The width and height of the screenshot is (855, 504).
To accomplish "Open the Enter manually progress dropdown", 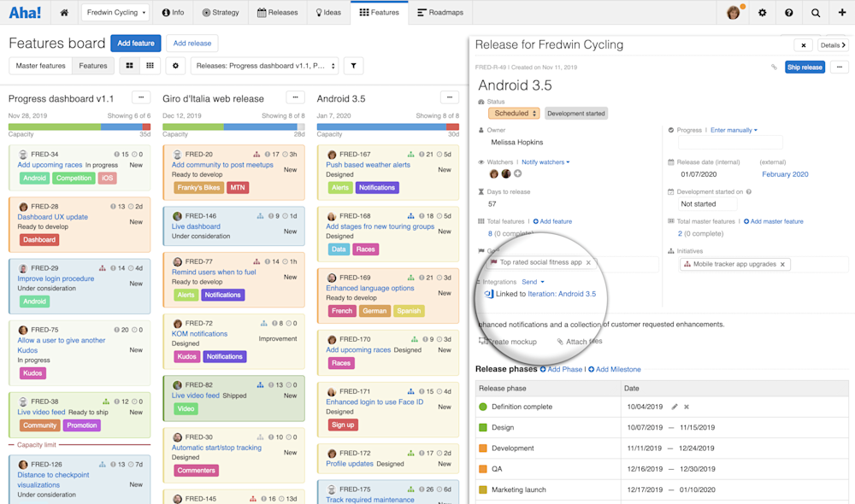I will (731, 130).
